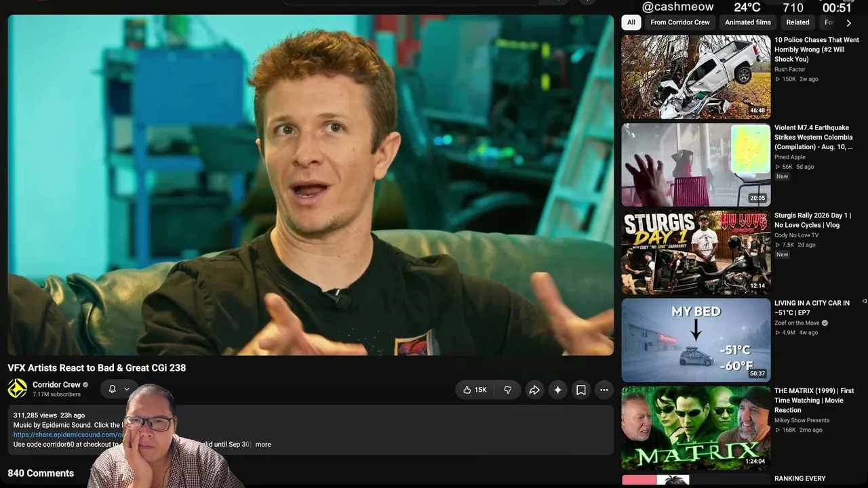This screenshot has height=488, width=868.
Task: Open "LIVING IN A CITY CAR IN −51°C" title
Action: tap(812, 308)
